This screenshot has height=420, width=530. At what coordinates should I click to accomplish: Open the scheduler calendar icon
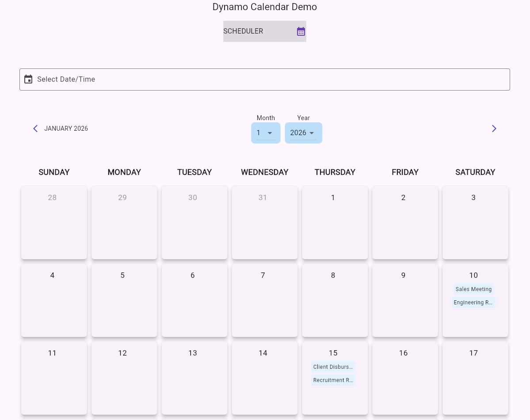point(301,31)
